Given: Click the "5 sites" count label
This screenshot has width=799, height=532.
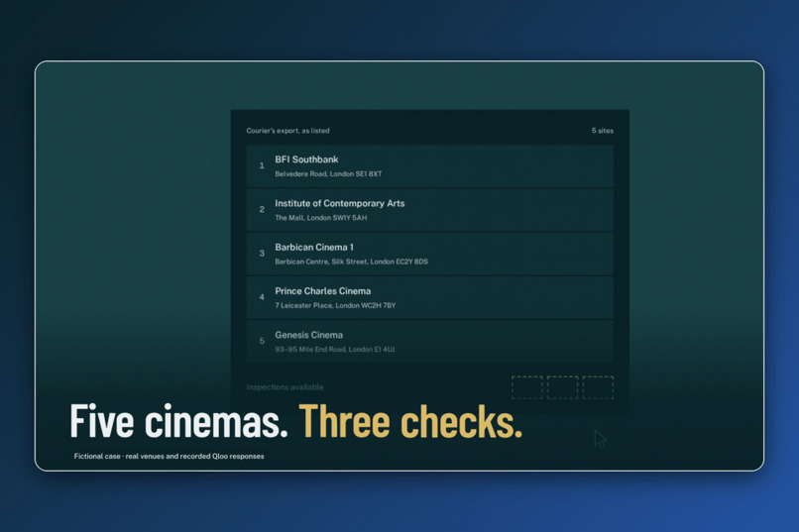Looking at the screenshot, I should [603, 131].
